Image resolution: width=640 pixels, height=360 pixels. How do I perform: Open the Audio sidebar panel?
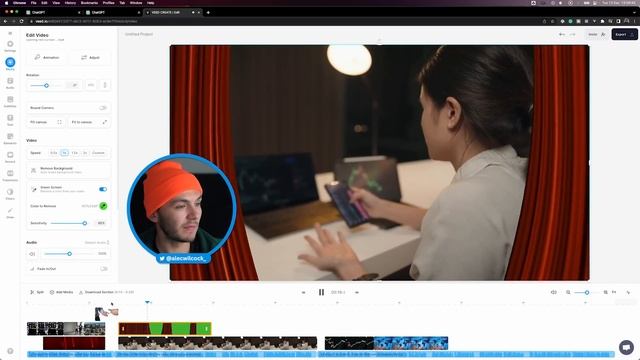click(x=10, y=83)
